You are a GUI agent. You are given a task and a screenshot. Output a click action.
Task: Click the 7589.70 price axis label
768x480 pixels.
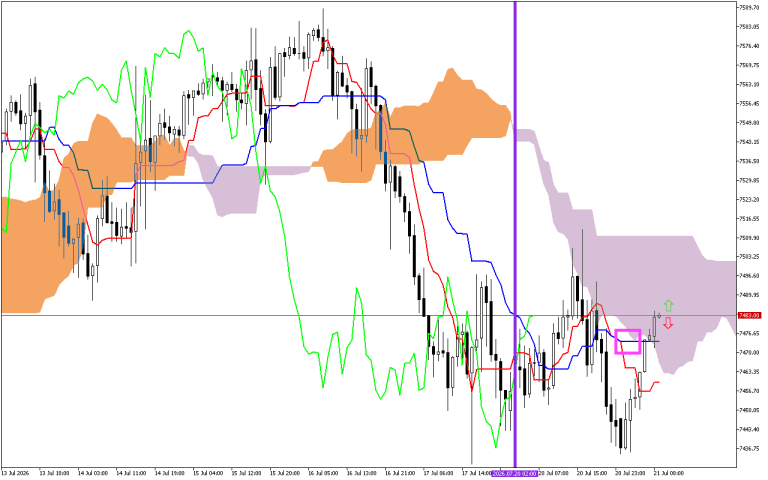[x=749, y=7]
